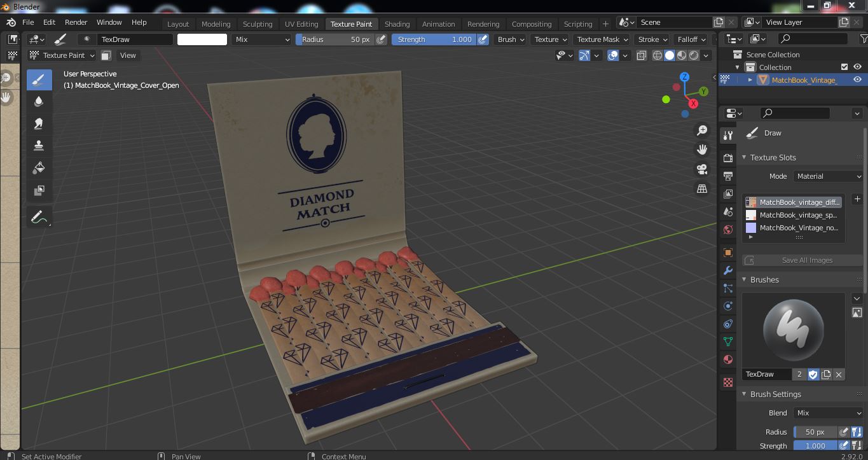Toggle show gizmos button
This screenshot has height=460, width=868.
coord(584,55)
